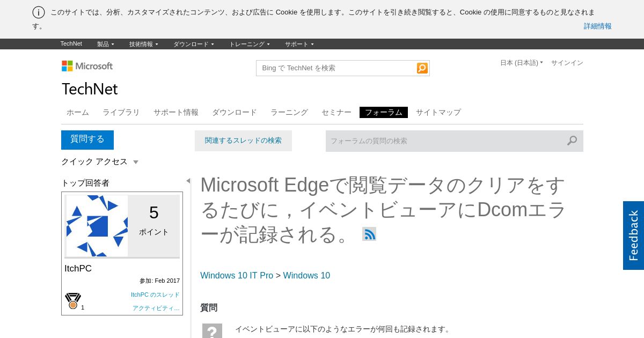Image resolution: width=644 pixels, height=338 pixels.
Task: Open the サイトマップ tab
Action: (438, 112)
